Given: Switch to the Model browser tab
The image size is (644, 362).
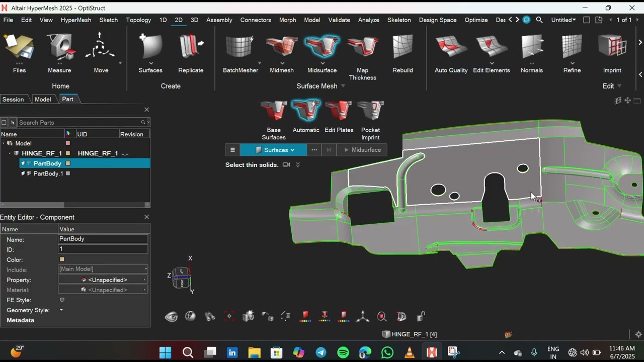Looking at the screenshot, I should (43, 99).
